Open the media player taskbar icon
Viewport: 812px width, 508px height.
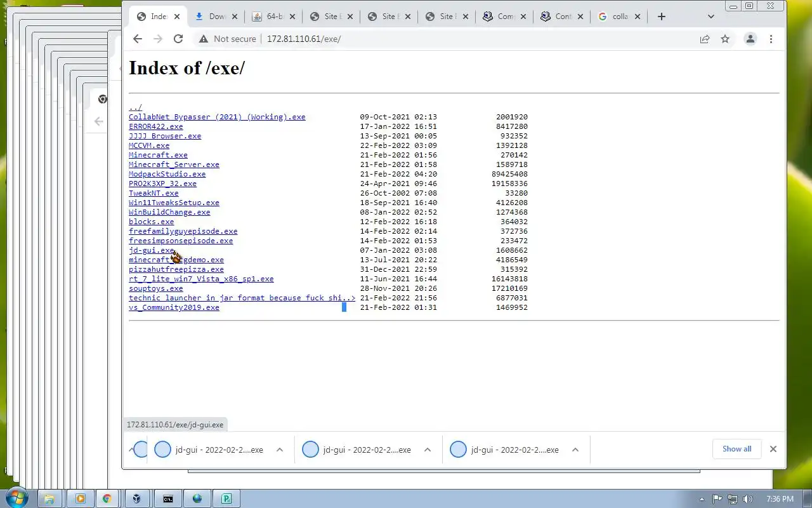coord(80,498)
